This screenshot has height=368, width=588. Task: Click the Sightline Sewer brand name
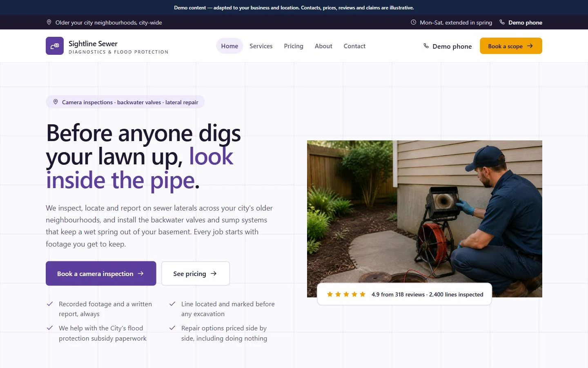point(93,43)
